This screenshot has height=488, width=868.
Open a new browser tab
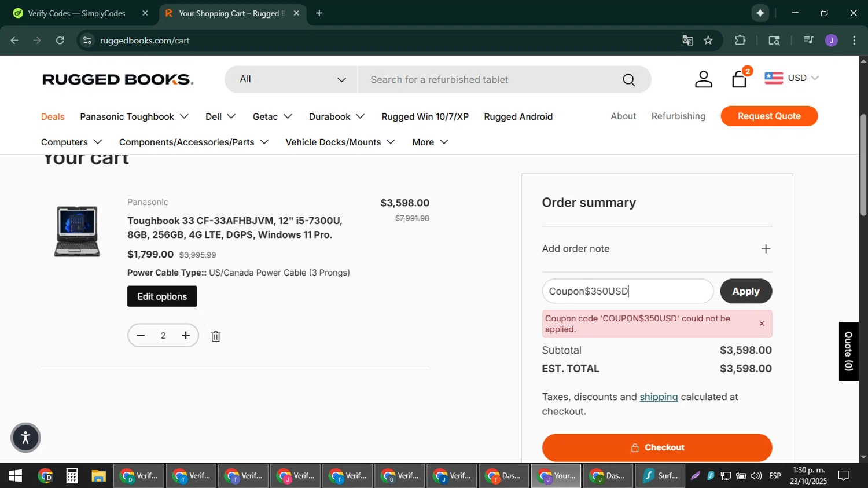point(319,13)
